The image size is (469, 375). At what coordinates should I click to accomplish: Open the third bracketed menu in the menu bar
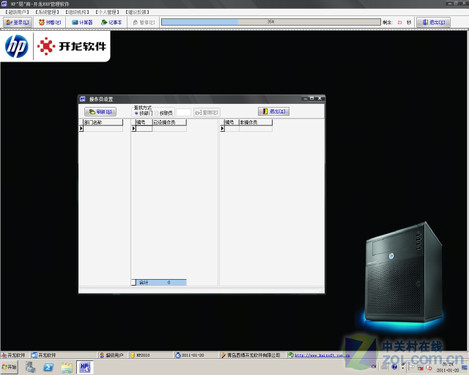click(x=77, y=12)
